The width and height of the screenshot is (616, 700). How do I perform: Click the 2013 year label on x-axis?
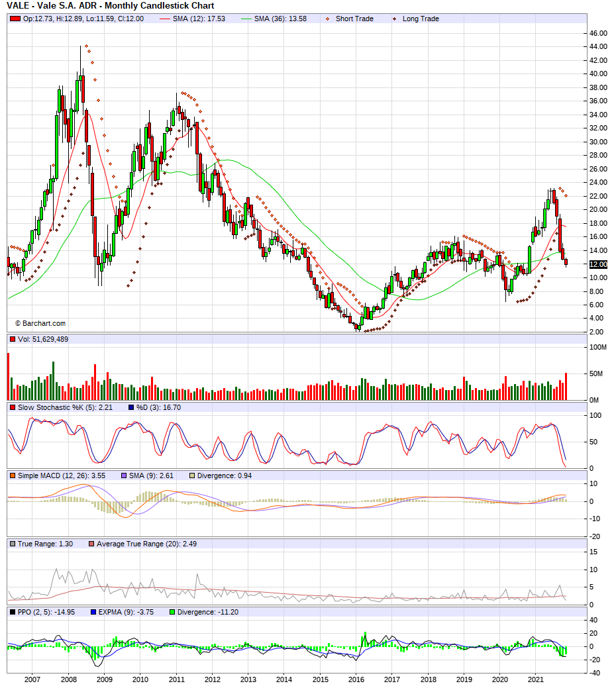coord(248,679)
